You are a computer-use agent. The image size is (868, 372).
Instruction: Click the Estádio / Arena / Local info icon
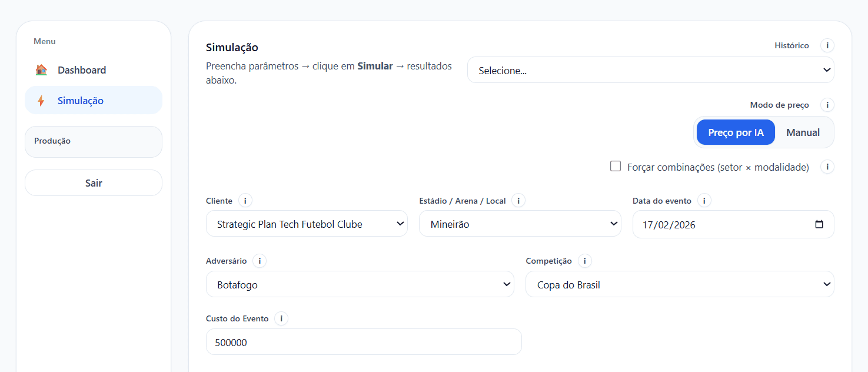(518, 200)
